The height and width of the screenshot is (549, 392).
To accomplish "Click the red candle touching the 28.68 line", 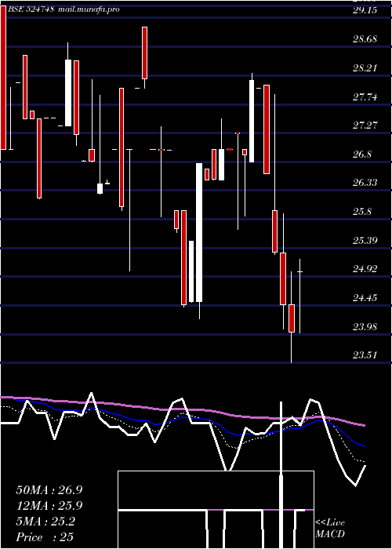I will coord(144,53).
